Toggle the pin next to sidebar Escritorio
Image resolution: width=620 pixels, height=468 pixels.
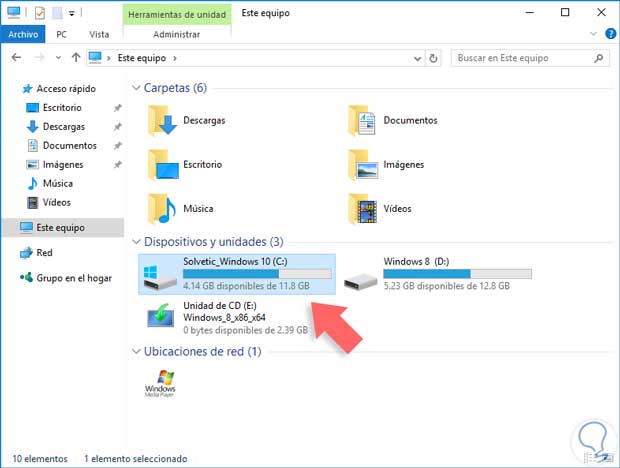[x=117, y=108]
